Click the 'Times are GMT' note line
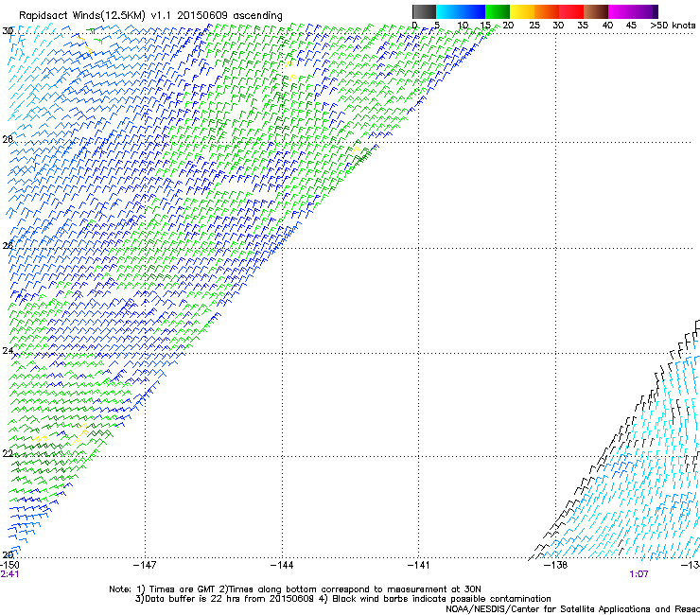Screen dimensions: 700x615 [295, 589]
